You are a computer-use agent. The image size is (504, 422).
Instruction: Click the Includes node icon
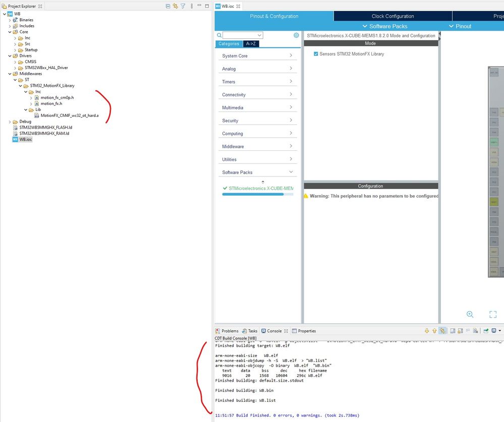coord(15,26)
